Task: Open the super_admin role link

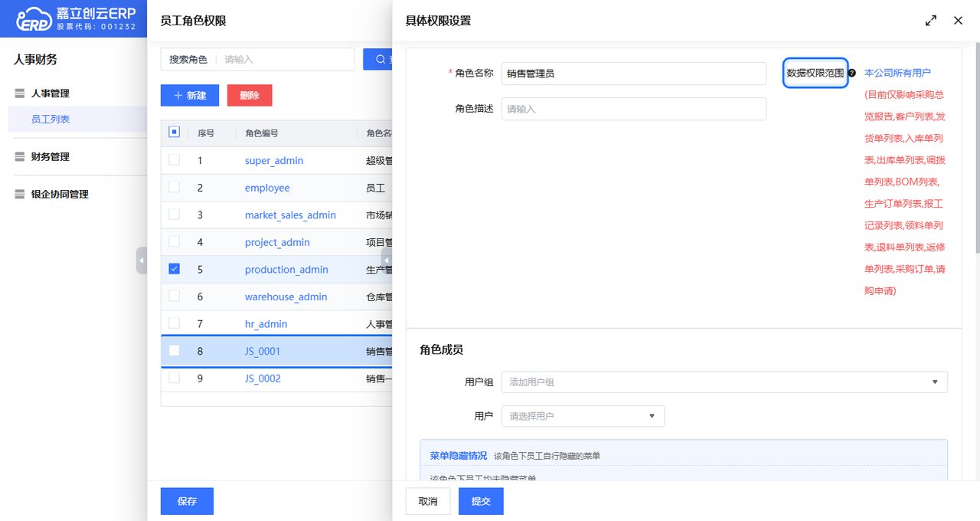Action: [x=274, y=161]
